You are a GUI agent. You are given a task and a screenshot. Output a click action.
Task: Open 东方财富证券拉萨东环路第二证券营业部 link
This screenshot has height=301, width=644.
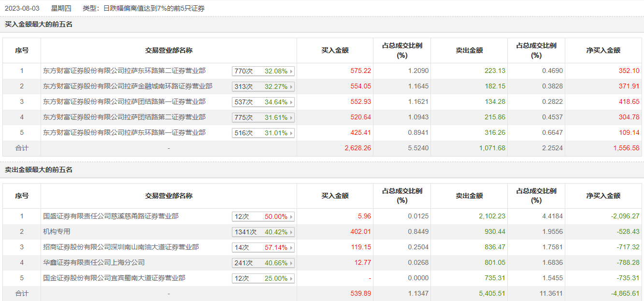[124, 71]
